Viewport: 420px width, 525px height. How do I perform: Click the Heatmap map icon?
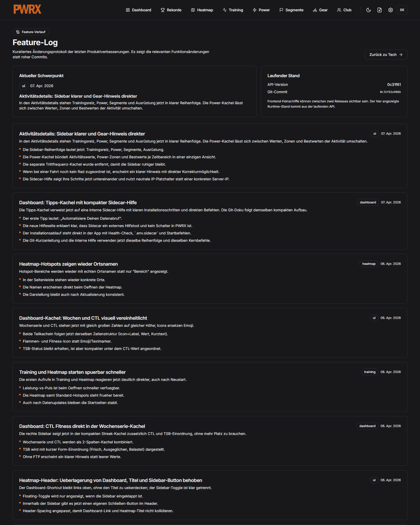[193, 10]
